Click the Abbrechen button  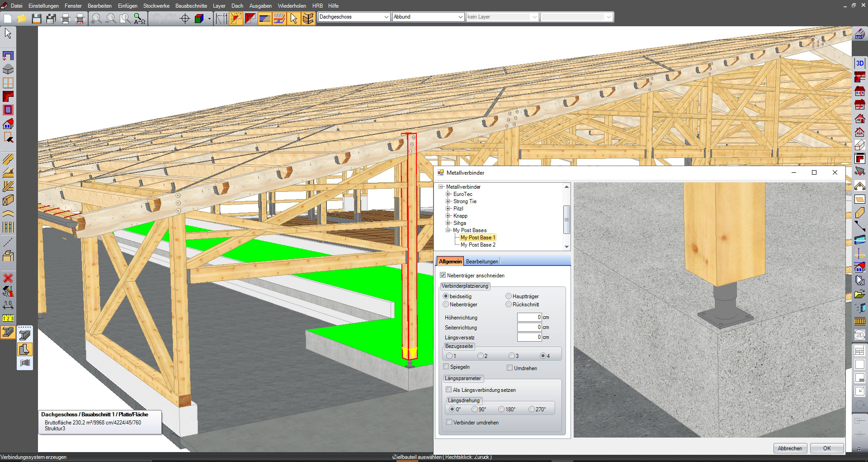pos(790,448)
